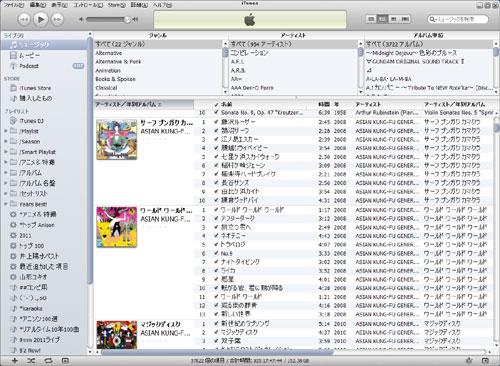Click the bottom-right sidebar toggle icon
Image resolution: width=500 pixels, height=366 pixels.
pos(485,361)
